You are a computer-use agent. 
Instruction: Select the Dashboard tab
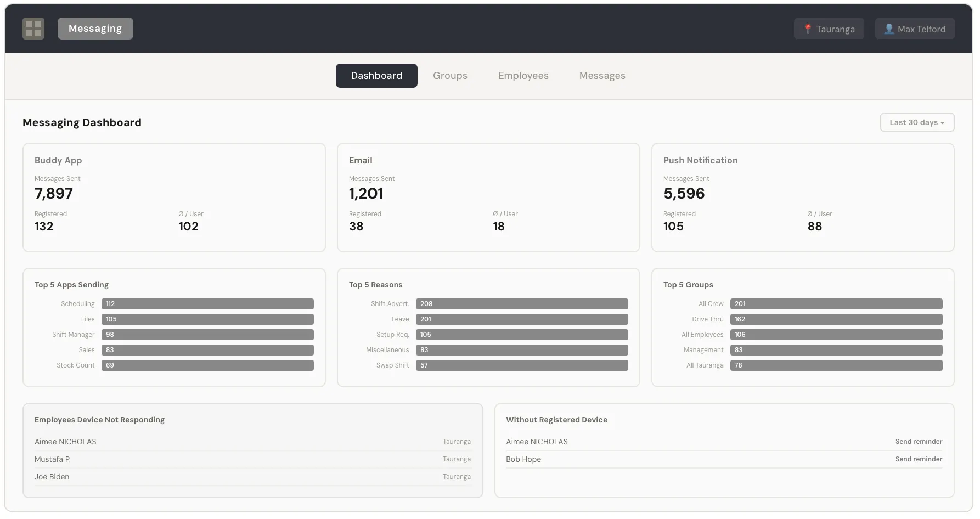376,76
